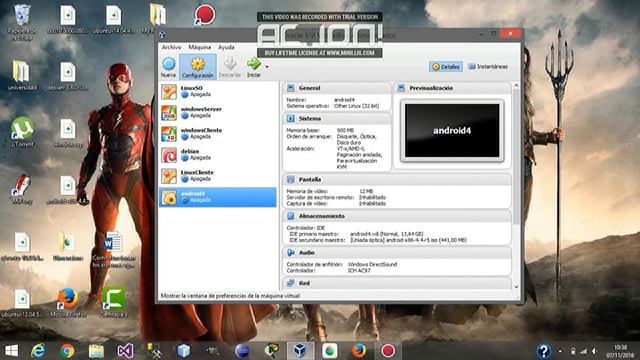Select the debian virtual machine
This screenshot has width=640, height=360.
click(x=218, y=155)
